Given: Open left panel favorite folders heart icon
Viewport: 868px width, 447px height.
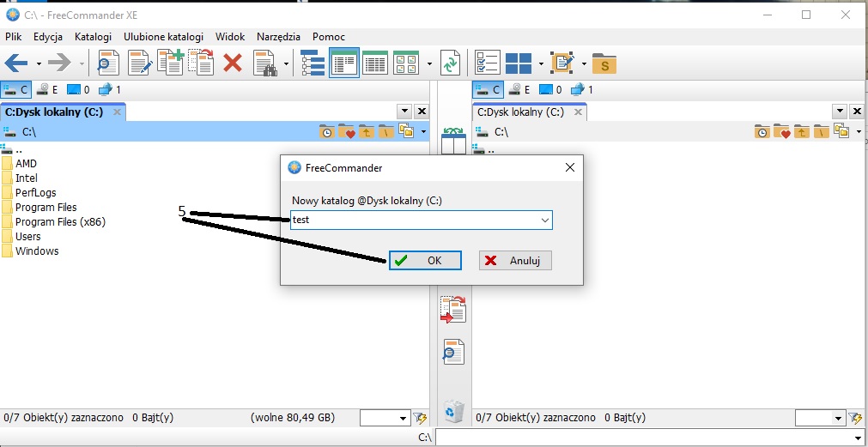Looking at the screenshot, I should (x=346, y=131).
